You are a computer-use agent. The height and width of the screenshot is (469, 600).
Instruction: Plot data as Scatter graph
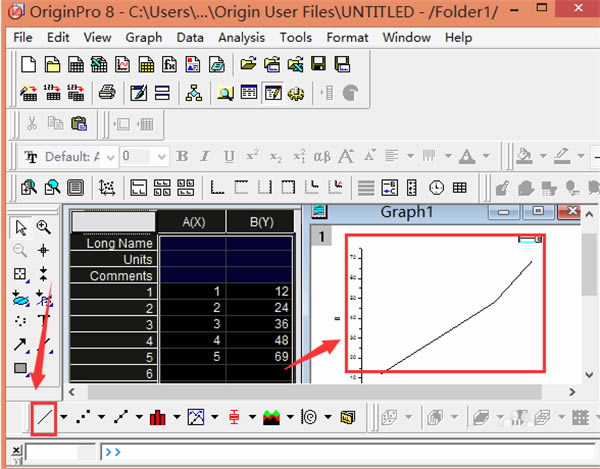[83, 417]
